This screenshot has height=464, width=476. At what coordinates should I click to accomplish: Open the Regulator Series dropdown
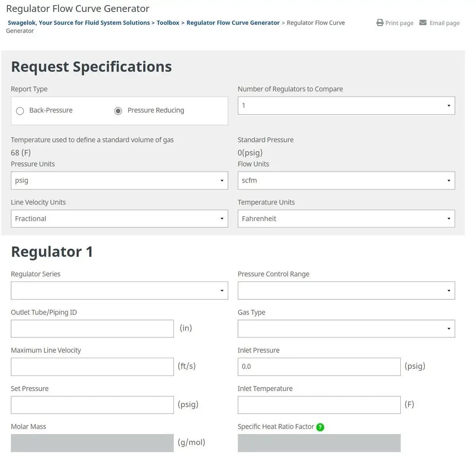[222, 290]
